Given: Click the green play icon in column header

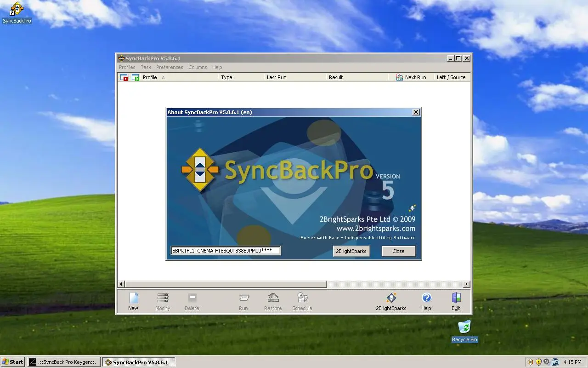Looking at the screenshot, I should (x=136, y=77).
